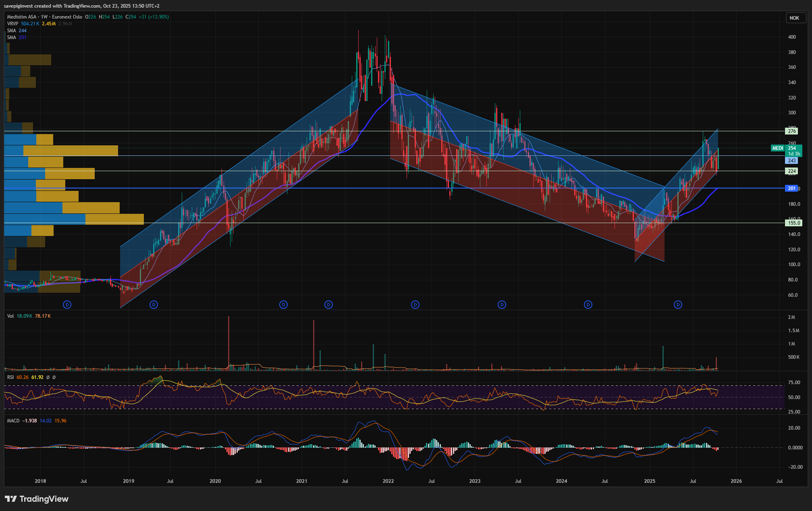Click the dividend D marker below mid-2022
This screenshot has height=511, width=812.
pos(415,305)
